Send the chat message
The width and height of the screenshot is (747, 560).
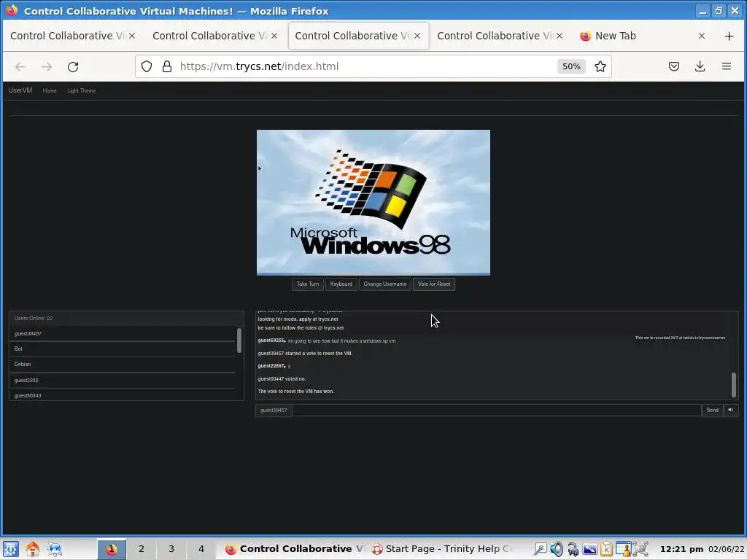pos(712,410)
